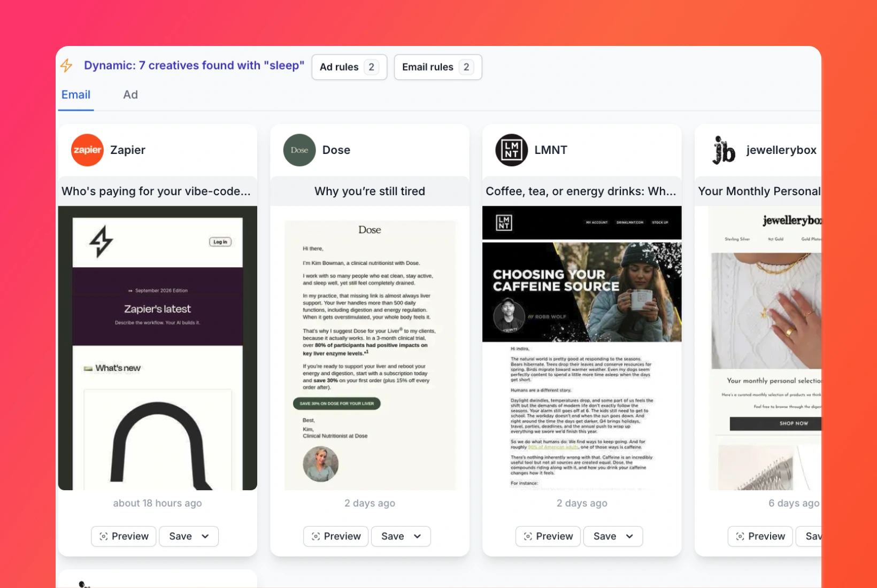Image resolution: width=877 pixels, height=588 pixels.
Task: Click the Dose brand avatar
Action: pos(299,150)
